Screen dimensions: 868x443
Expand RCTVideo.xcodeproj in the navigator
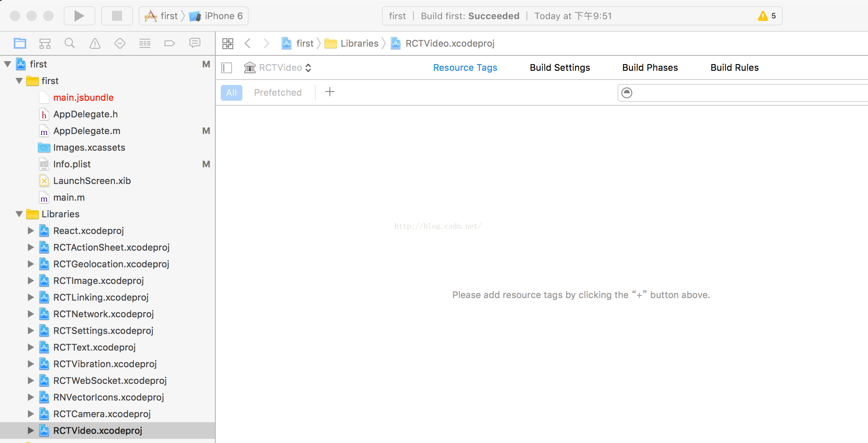click(x=31, y=431)
